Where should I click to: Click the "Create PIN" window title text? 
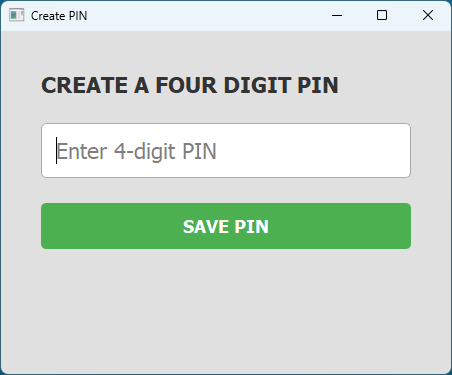59,16
